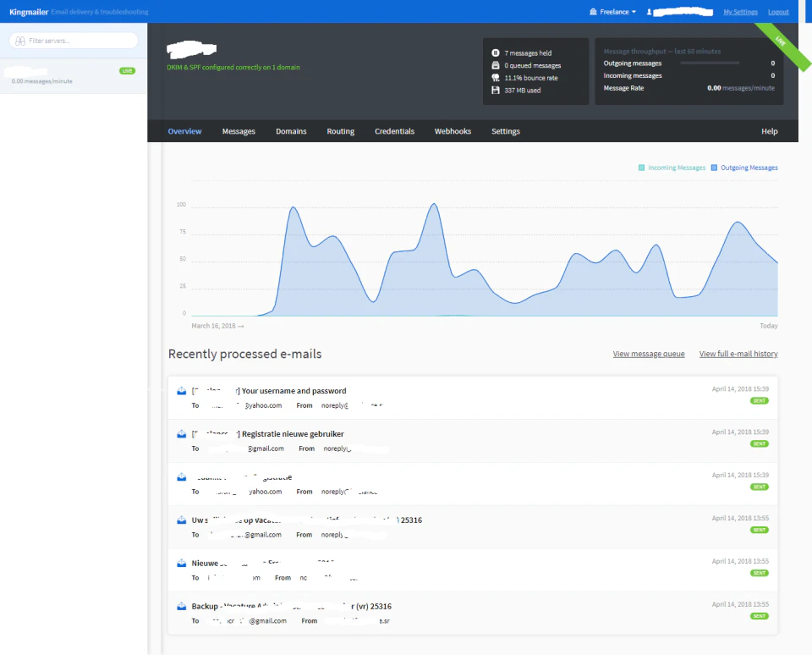
Task: Click the envelope icon on the Backup email row
Action: tap(181, 606)
